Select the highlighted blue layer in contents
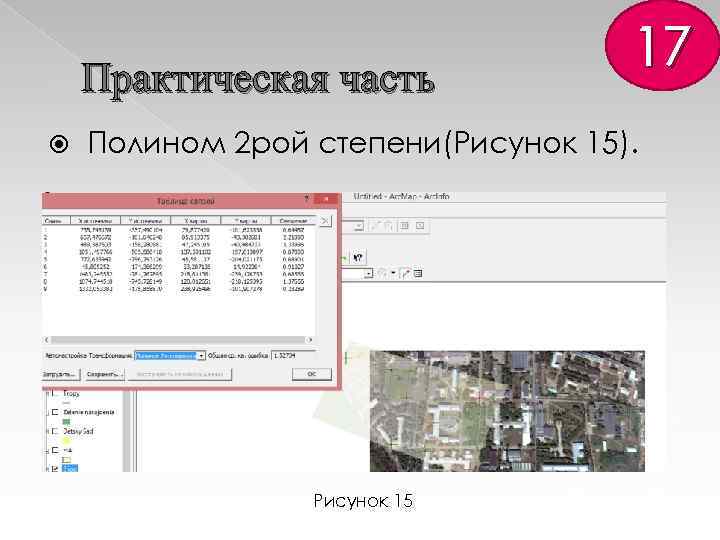The width and height of the screenshot is (720, 540). point(70,468)
